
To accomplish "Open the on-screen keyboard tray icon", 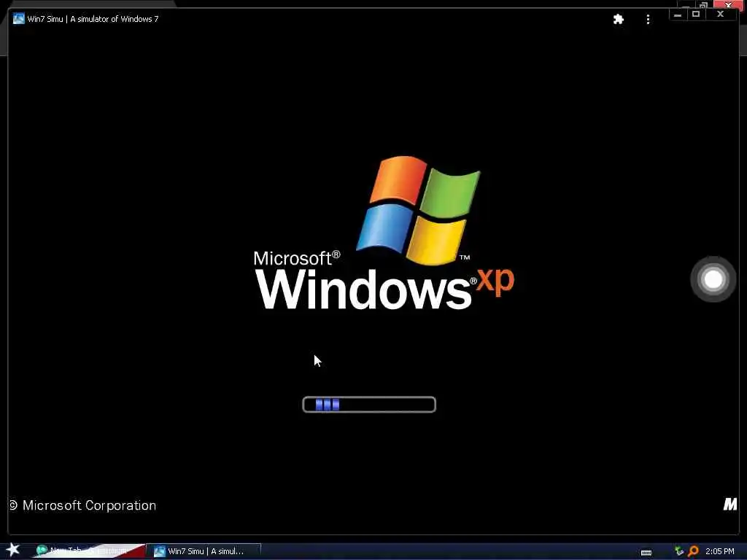I will (x=646, y=552).
